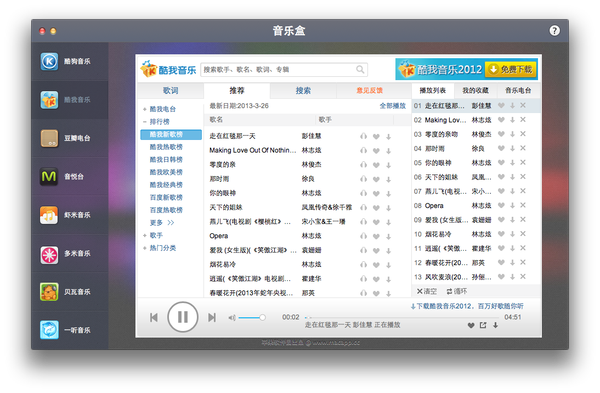This screenshot has width=600, height=393.
Task: Open the 音乐电台 tab
Action: pos(518,91)
